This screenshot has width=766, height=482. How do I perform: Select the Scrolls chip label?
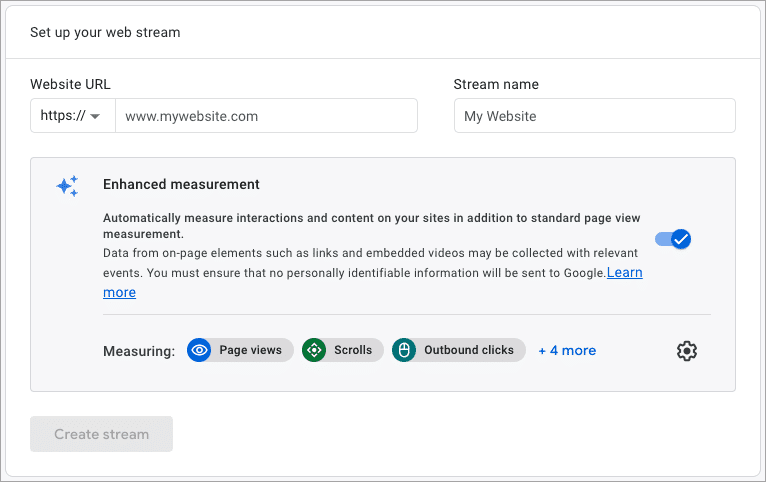(353, 350)
